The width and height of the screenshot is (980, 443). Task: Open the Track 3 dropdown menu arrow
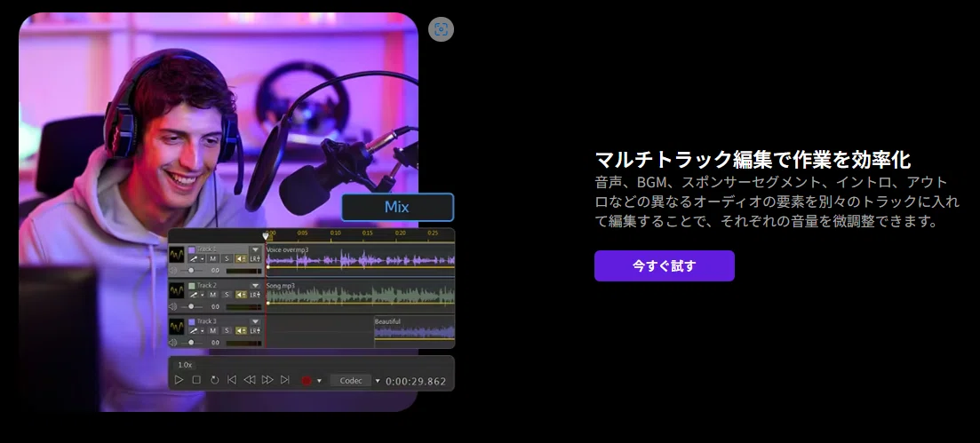click(255, 321)
